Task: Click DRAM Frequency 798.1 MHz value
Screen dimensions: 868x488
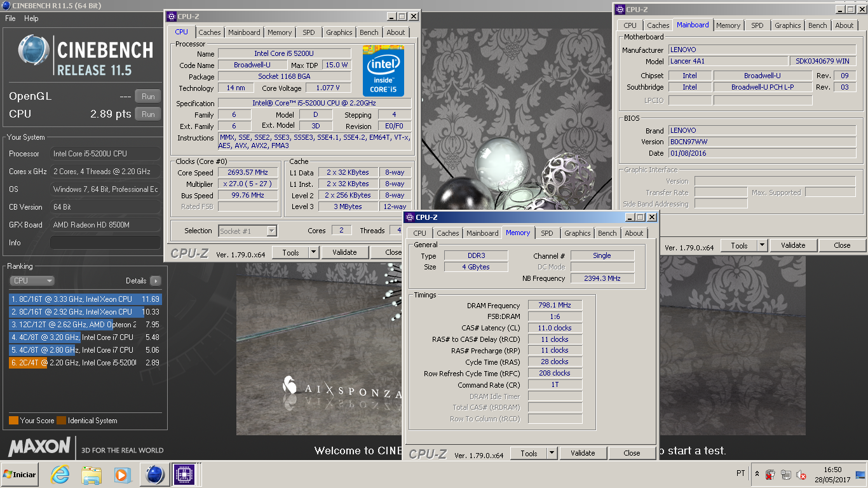Action: (555, 305)
